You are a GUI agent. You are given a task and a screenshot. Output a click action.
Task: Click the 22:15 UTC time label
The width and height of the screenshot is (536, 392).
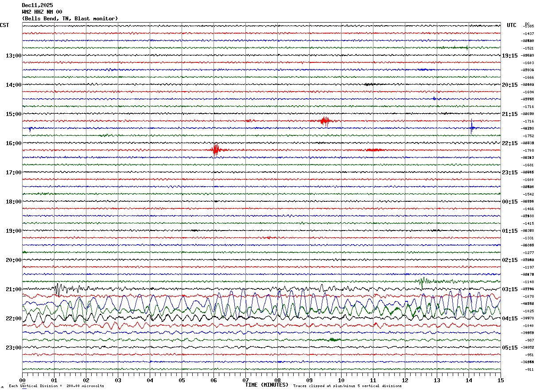[x=510, y=143]
